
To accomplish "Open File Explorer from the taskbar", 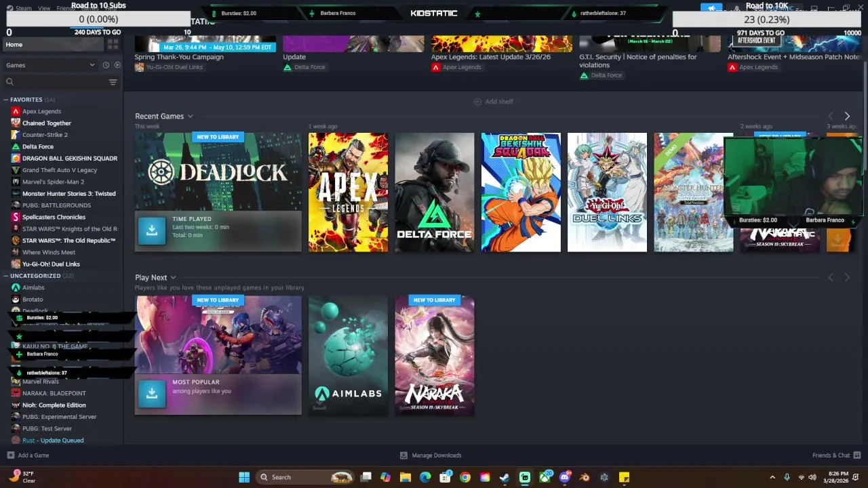I will [x=406, y=477].
